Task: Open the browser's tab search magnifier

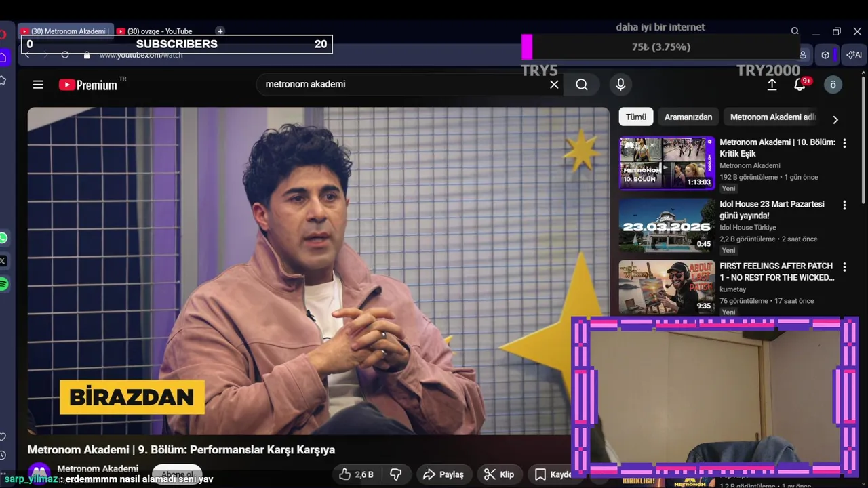Action: 795,31
